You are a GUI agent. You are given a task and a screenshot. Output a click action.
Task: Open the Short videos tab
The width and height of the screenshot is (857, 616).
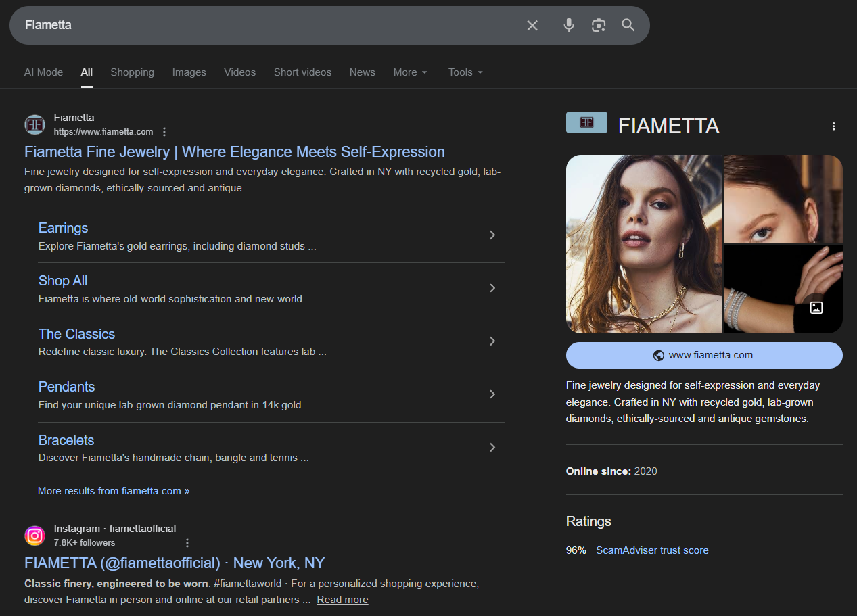302,72
